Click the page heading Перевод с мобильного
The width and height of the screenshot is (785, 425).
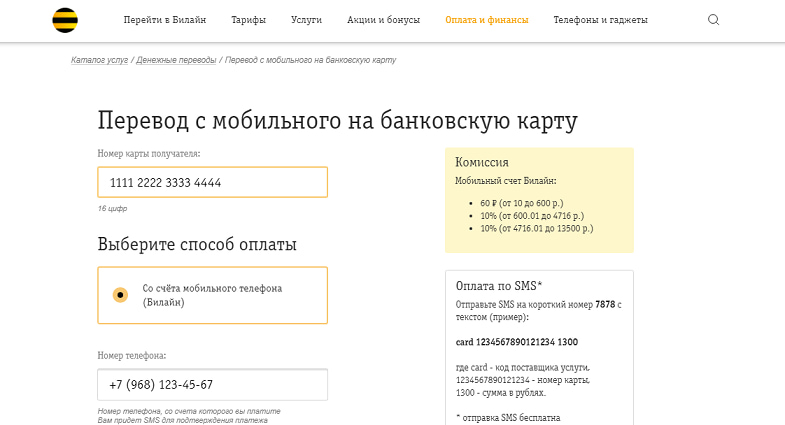337,121
